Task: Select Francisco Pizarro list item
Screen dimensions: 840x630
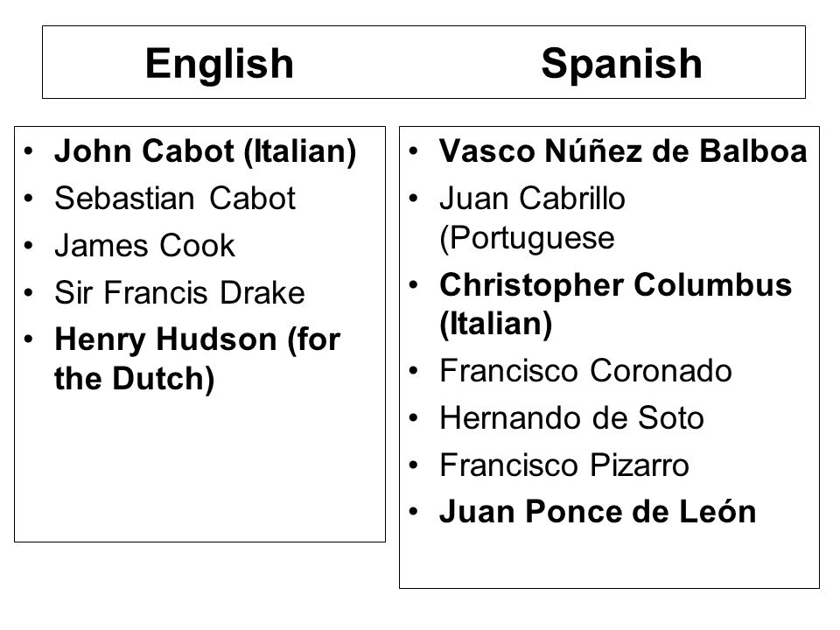Action: (x=564, y=465)
